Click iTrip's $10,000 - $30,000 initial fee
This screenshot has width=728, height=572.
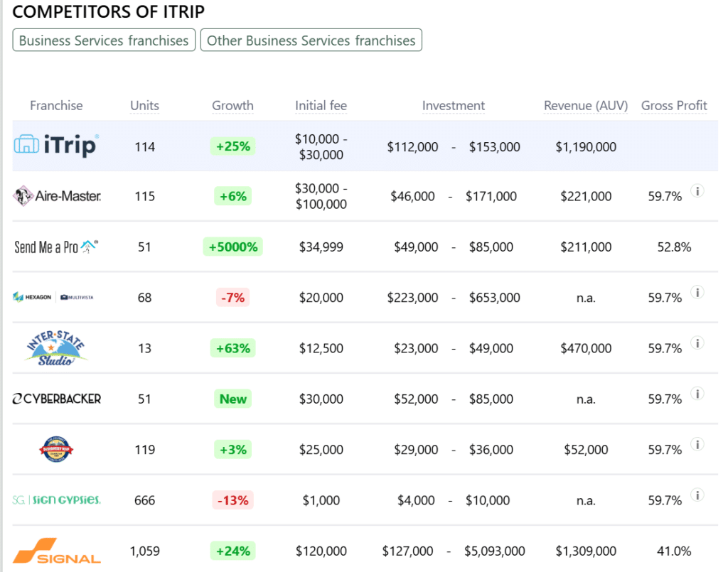321,146
